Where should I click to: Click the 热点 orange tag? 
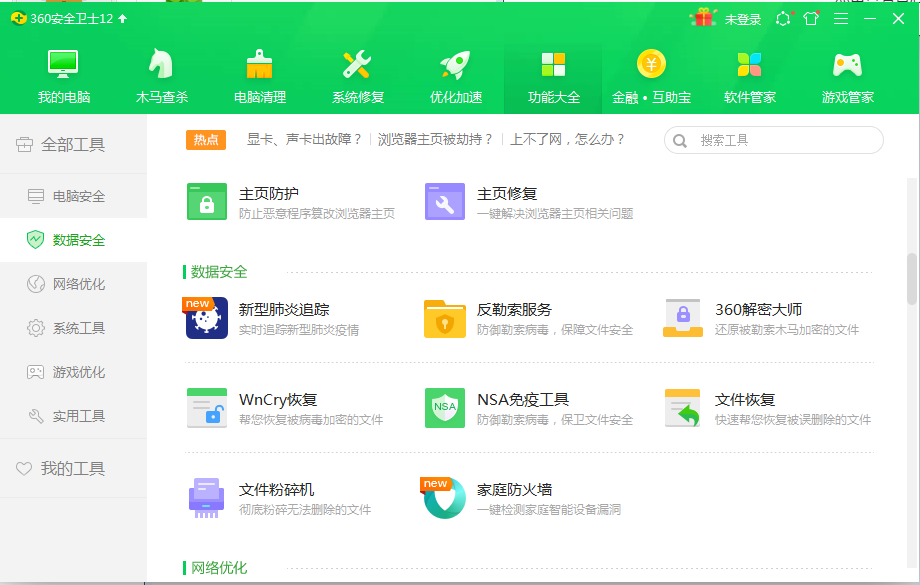(x=206, y=140)
